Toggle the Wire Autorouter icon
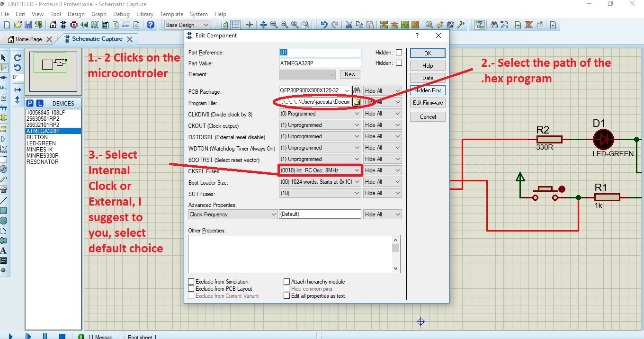644x339 pixels. click(480, 25)
